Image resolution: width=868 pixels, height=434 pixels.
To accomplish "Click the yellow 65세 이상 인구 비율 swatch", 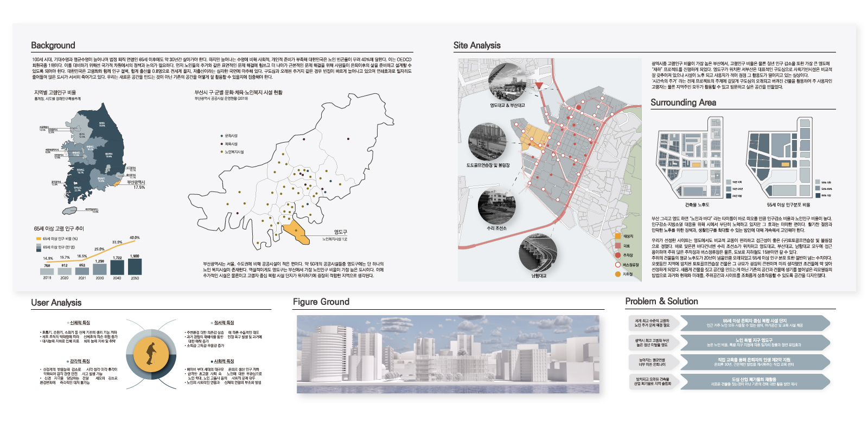I will click(x=39, y=239).
